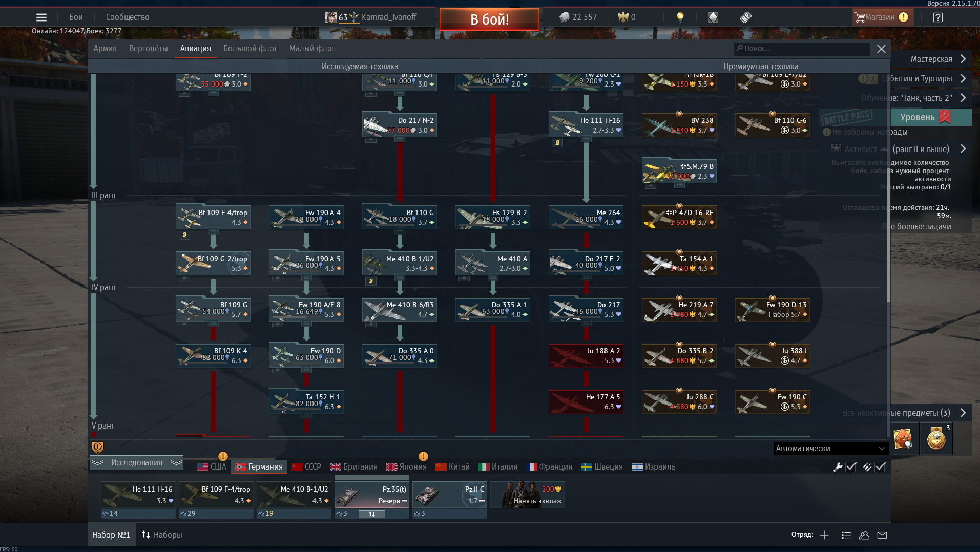
Task: Toggle the auto-repair checkbox
Action: click(x=851, y=466)
